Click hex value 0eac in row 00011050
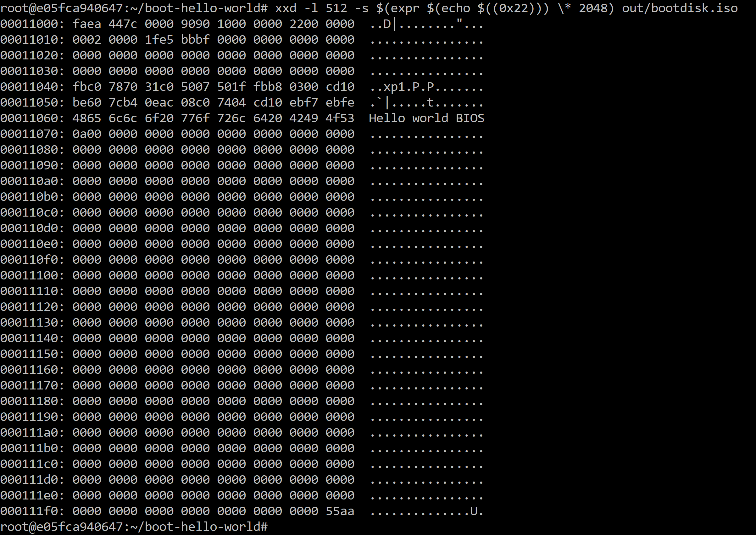This screenshot has width=756, height=535. coord(159,102)
